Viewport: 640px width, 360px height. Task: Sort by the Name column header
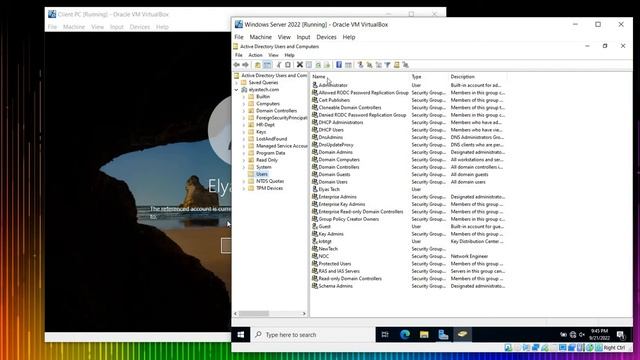[x=359, y=77]
